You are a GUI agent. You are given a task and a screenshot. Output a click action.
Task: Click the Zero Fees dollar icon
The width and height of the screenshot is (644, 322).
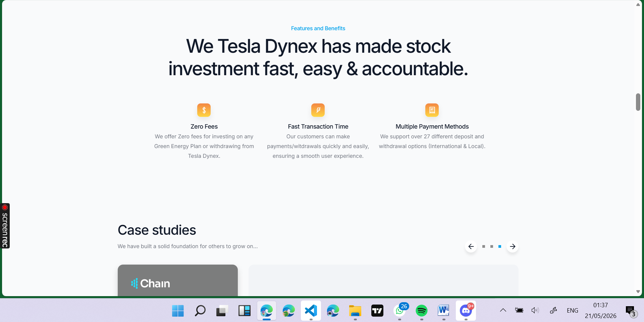click(x=204, y=110)
